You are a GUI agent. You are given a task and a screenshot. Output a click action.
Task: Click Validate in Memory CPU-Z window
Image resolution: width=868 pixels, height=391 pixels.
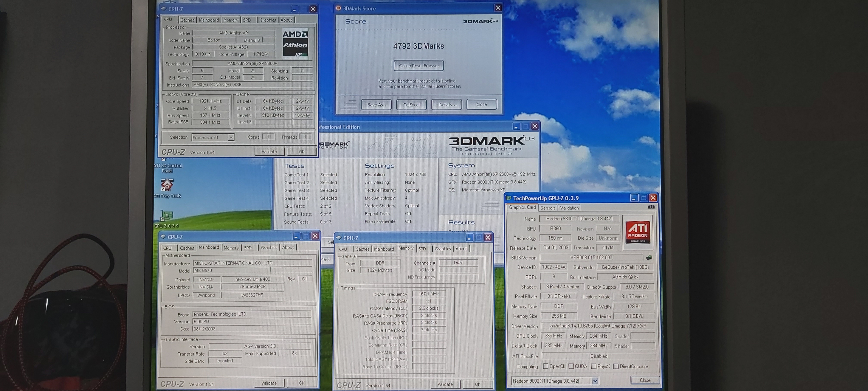[445, 384]
